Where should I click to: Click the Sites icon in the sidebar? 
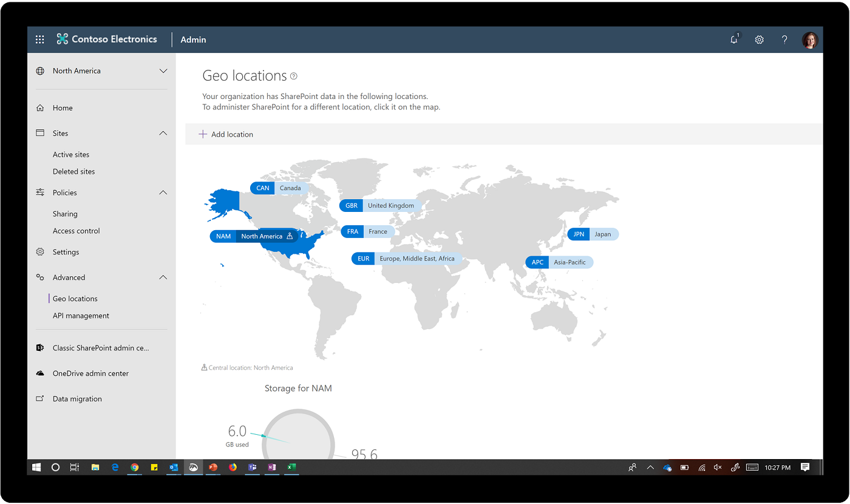tap(39, 133)
